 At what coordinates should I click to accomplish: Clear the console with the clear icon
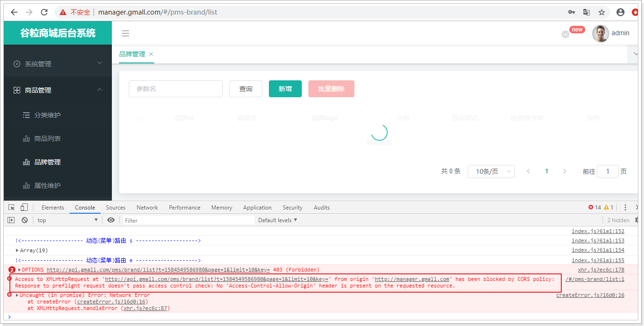point(24,220)
